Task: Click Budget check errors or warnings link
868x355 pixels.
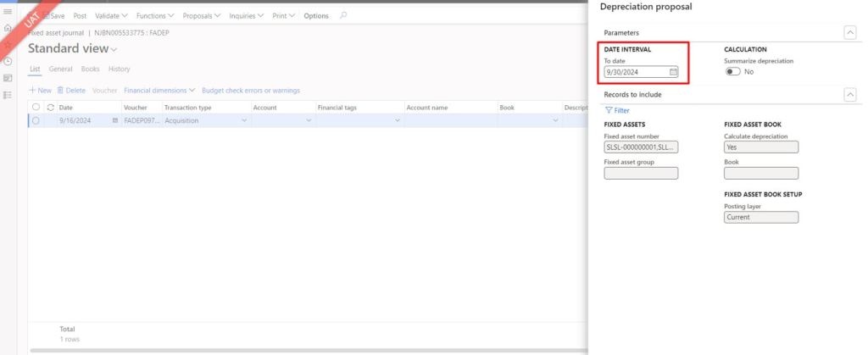Action: pyautogui.click(x=250, y=90)
